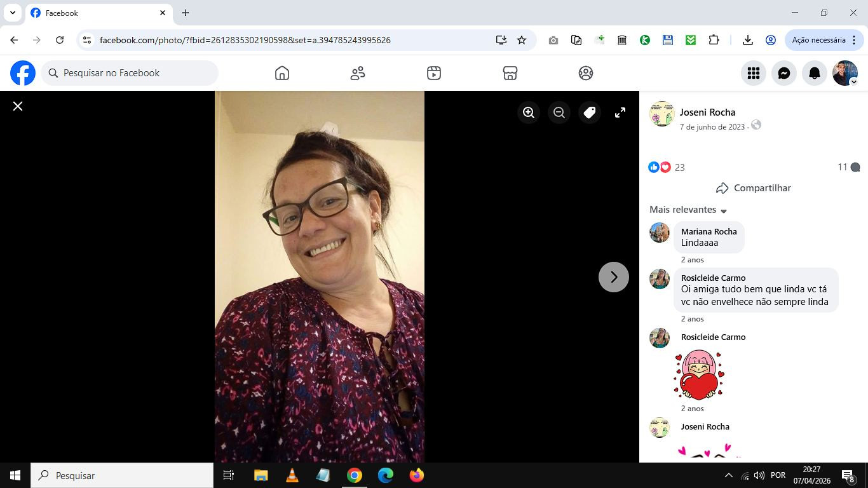
Task: Close the photo viewer
Action: [18, 106]
